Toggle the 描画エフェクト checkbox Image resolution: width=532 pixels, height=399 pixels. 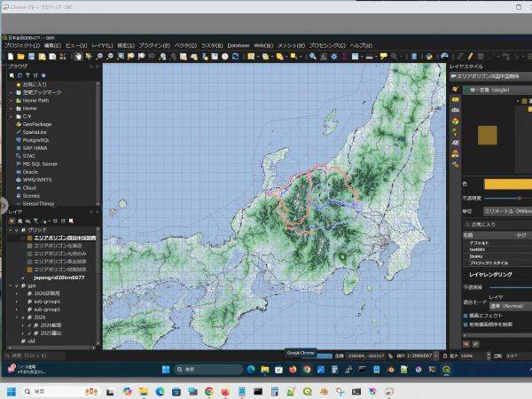[465, 316]
